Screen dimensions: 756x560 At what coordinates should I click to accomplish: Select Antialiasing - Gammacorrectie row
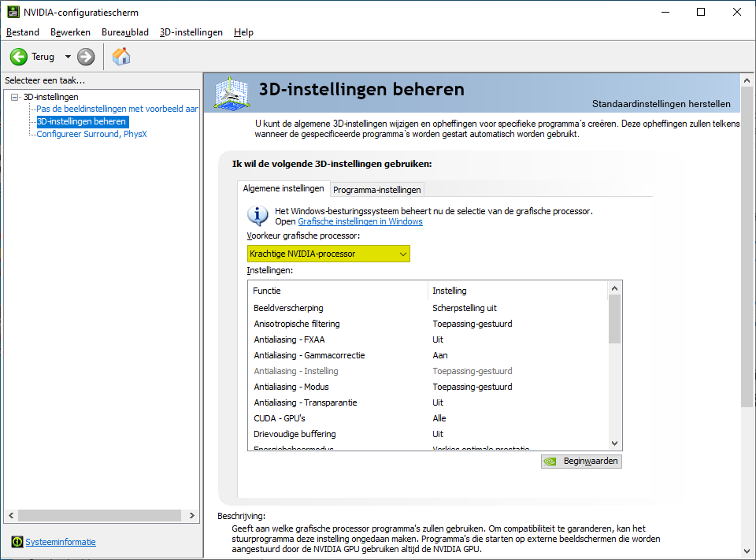pyautogui.click(x=428, y=355)
